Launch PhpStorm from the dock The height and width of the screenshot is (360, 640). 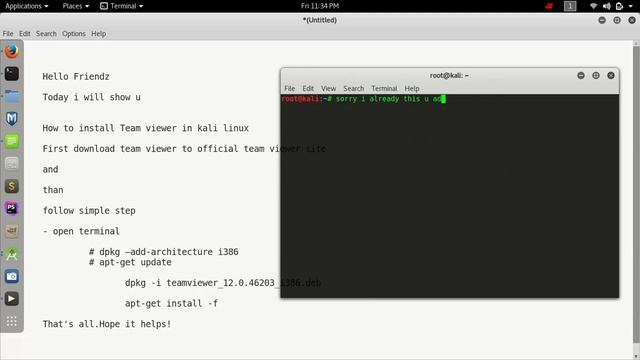(x=11, y=209)
